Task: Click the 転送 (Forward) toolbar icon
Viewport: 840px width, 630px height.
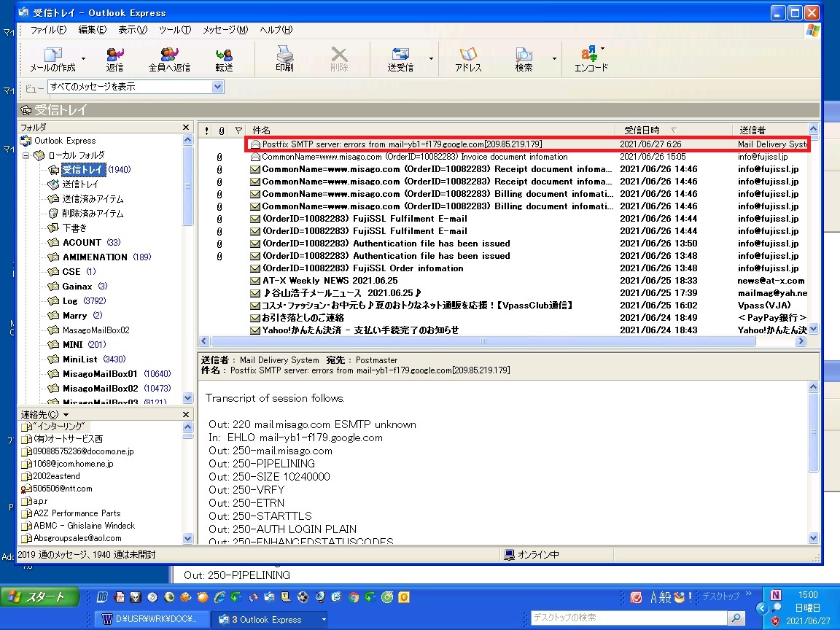Action: pyautogui.click(x=224, y=59)
